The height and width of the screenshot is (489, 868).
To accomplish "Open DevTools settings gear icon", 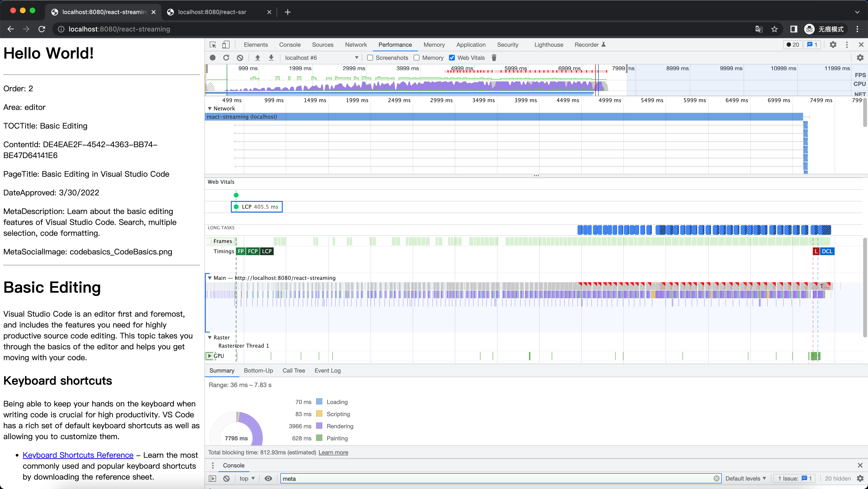I will click(833, 45).
